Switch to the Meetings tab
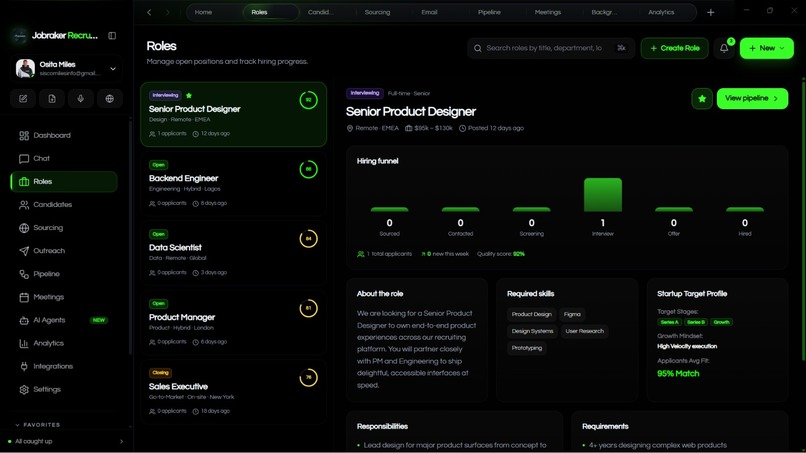Image resolution: width=806 pixels, height=453 pixels. (547, 12)
